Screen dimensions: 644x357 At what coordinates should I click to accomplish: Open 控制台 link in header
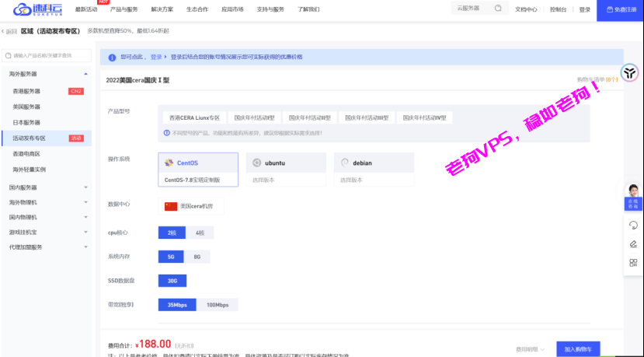point(559,9)
